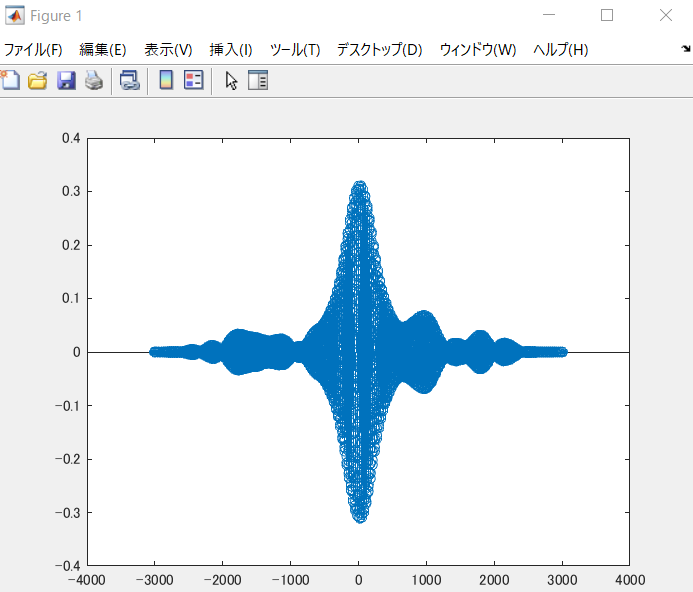Screen dimensions: 693x592
Task: Open the ヘルプ(H) menu
Action: pyautogui.click(x=561, y=50)
